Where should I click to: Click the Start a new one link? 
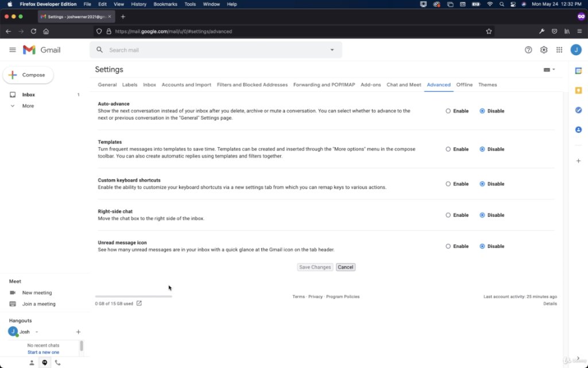tap(43, 352)
